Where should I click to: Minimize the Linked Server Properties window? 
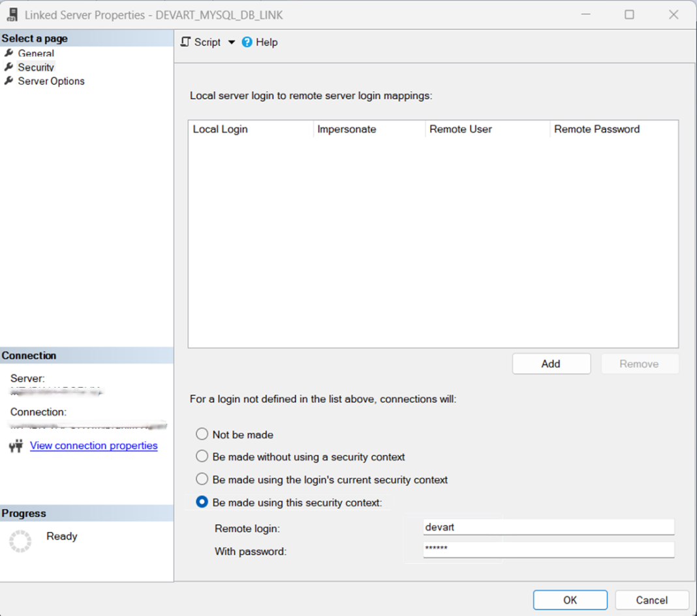point(586,14)
